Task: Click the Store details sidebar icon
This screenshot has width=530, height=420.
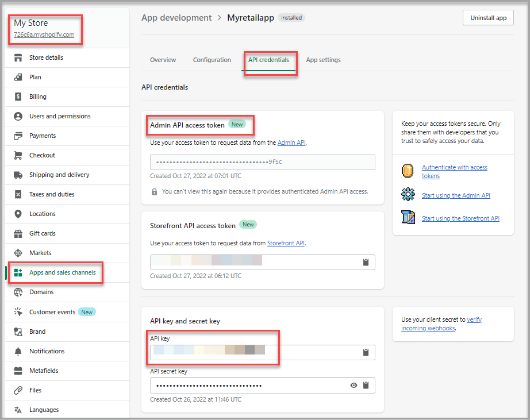Action: click(x=18, y=57)
